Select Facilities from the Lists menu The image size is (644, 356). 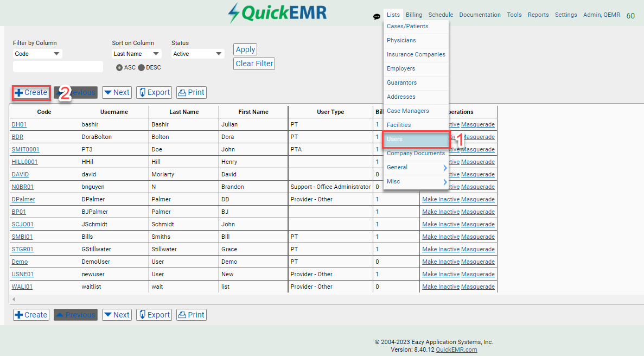(416, 125)
